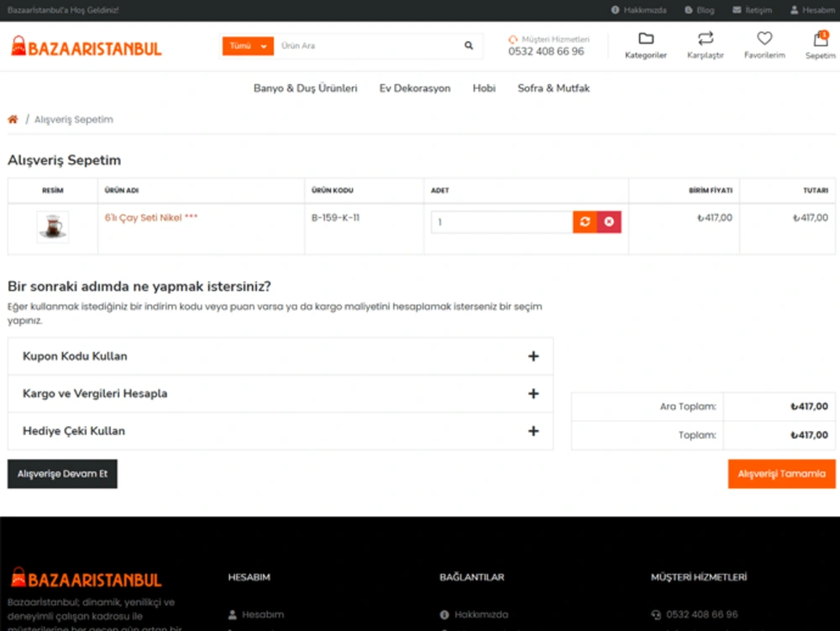Open the Ev Dekorasyon menu
Screen dimensions: 840x631
click(x=415, y=88)
